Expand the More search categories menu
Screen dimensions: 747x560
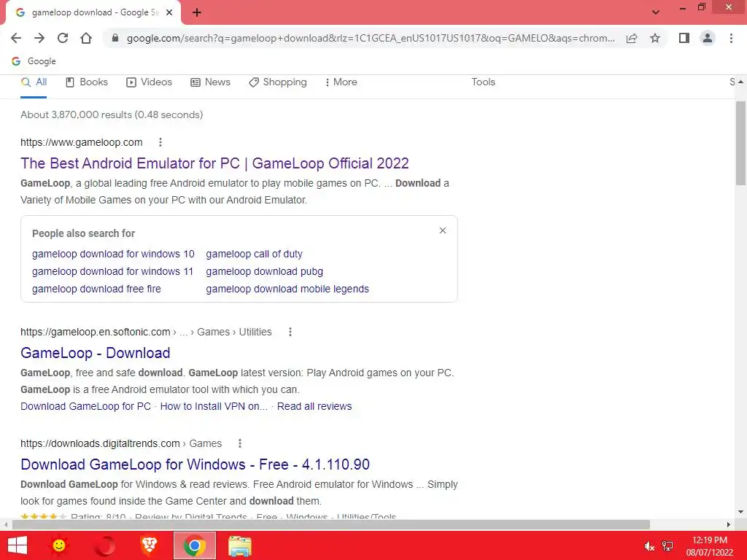click(x=341, y=82)
